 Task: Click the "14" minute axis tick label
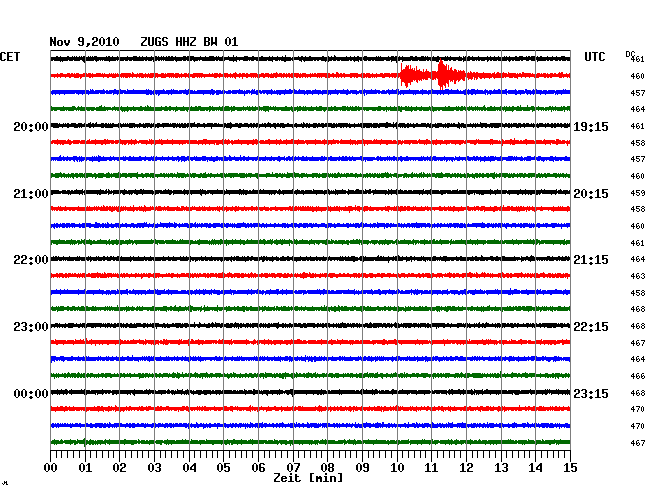536,468
